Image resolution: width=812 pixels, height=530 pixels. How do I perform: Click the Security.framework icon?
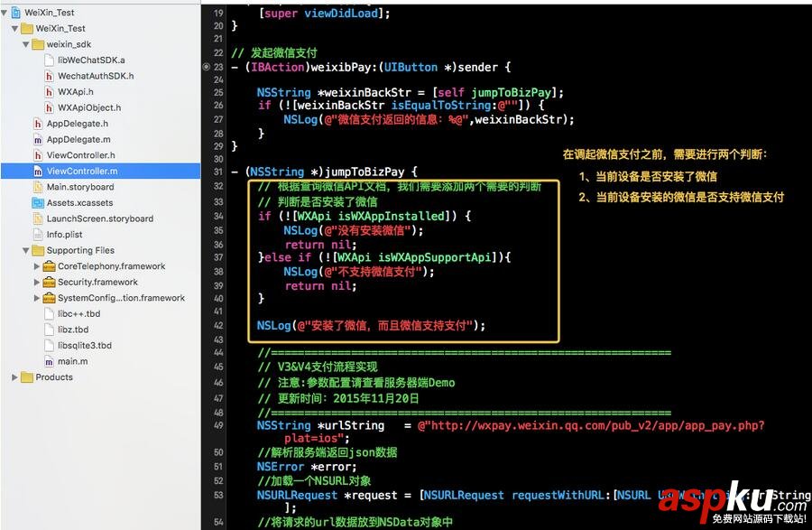[50, 282]
